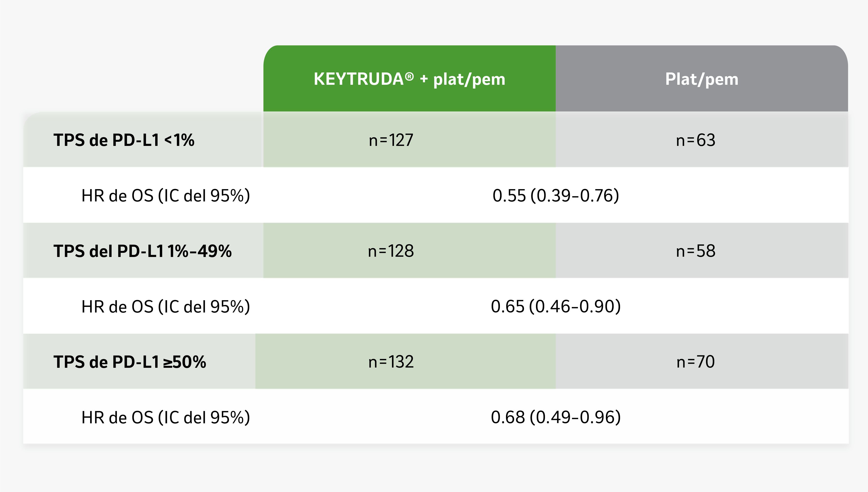This screenshot has height=492, width=868.
Task: Click HR de OS label below the <1% row
Action: pyautogui.click(x=166, y=196)
